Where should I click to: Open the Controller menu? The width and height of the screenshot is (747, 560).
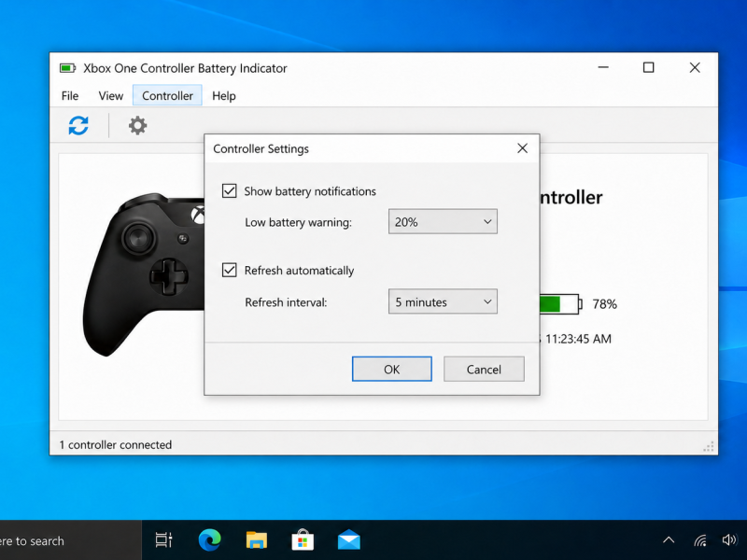pos(167,96)
